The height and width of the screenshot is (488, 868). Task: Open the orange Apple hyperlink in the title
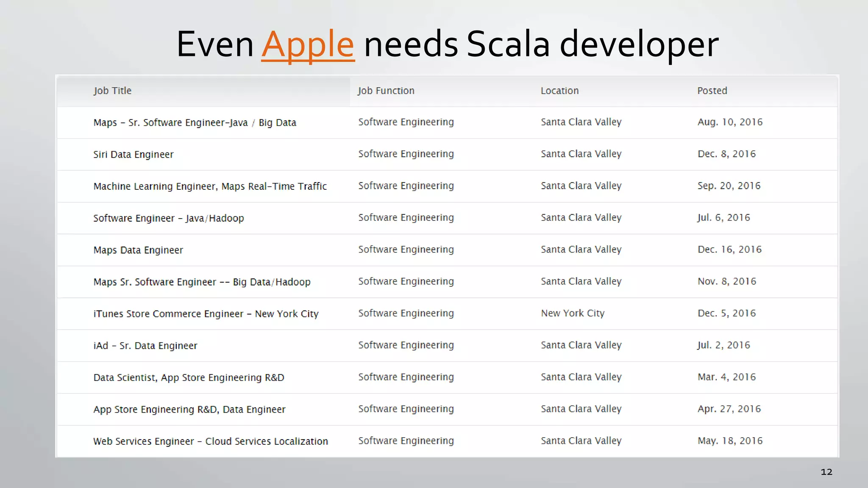[x=308, y=45]
